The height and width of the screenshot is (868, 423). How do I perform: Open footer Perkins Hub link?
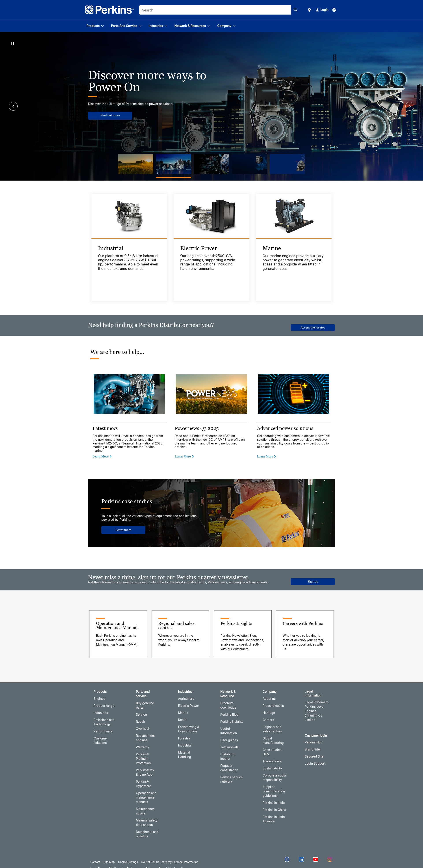(314, 742)
